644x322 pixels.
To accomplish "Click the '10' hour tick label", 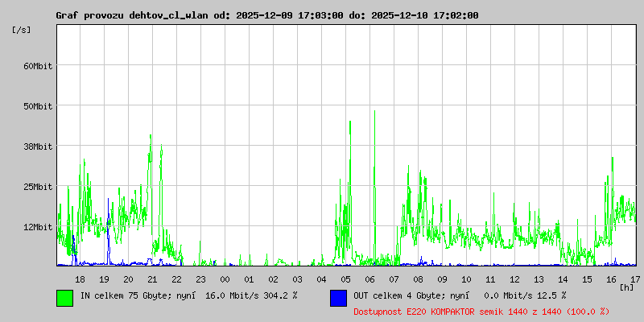I will coord(467,279).
